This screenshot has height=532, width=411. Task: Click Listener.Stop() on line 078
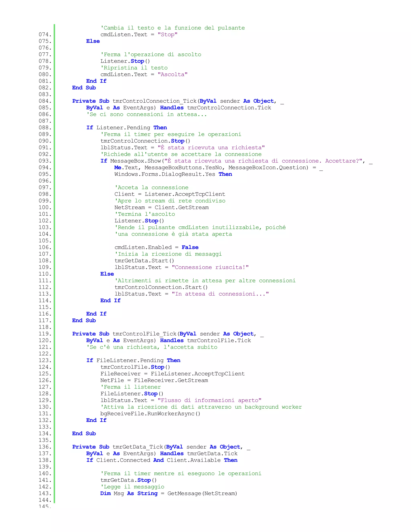125,61
